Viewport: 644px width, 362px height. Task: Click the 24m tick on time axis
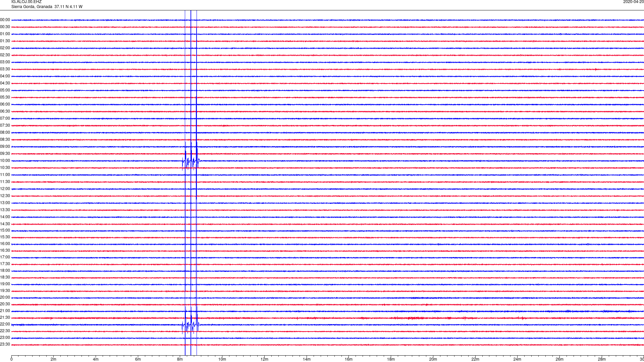click(x=517, y=359)
